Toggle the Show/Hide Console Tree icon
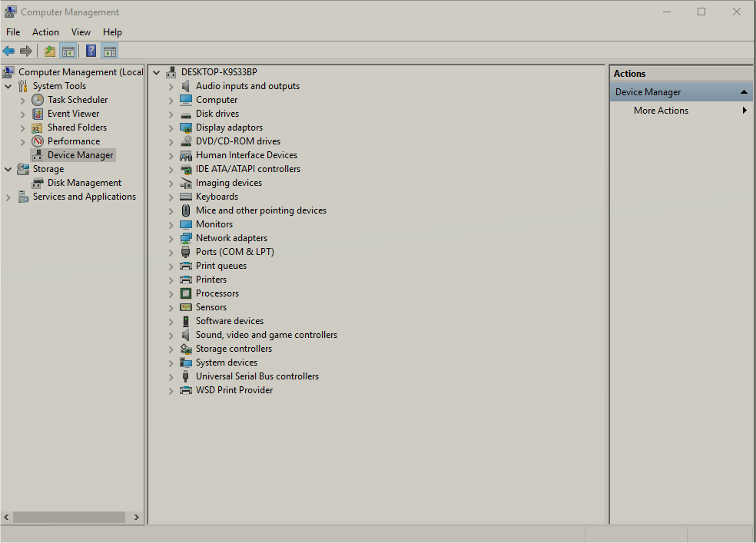 (68, 51)
